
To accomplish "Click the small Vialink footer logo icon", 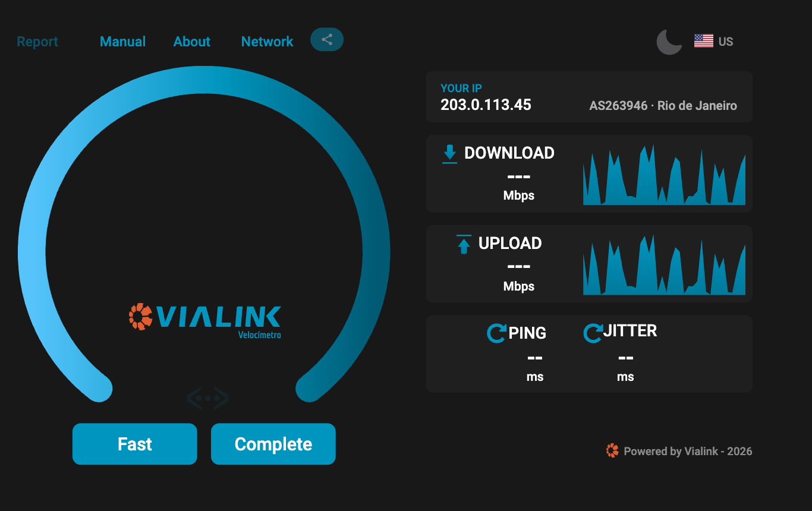I will click(x=612, y=451).
